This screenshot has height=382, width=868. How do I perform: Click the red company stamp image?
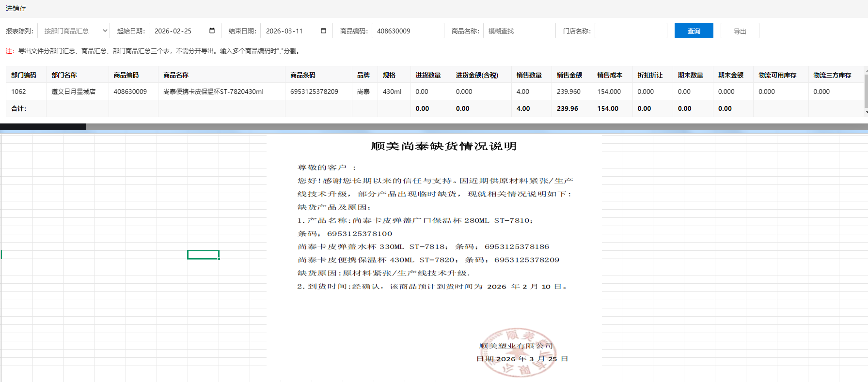pos(518,352)
